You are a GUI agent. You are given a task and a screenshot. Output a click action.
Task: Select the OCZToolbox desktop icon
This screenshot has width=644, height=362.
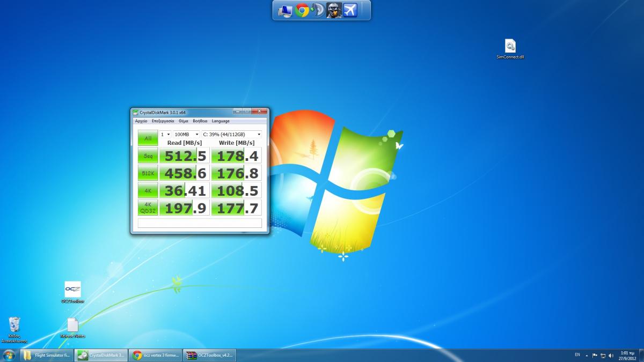point(72,292)
